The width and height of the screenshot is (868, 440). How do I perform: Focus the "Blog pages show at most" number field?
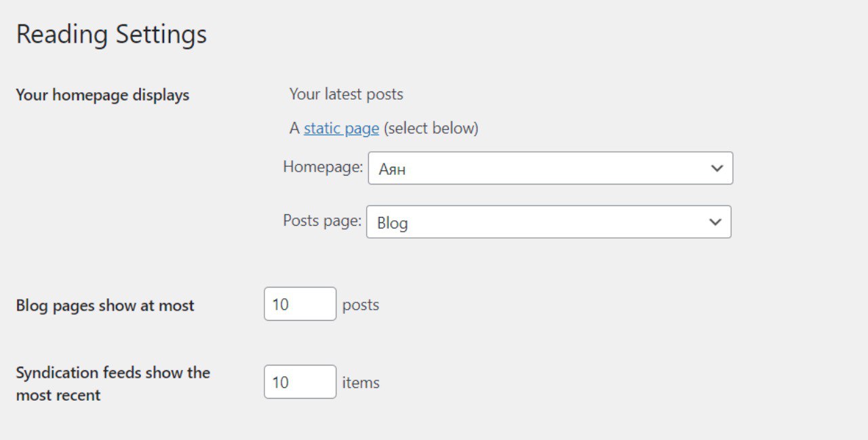(300, 304)
